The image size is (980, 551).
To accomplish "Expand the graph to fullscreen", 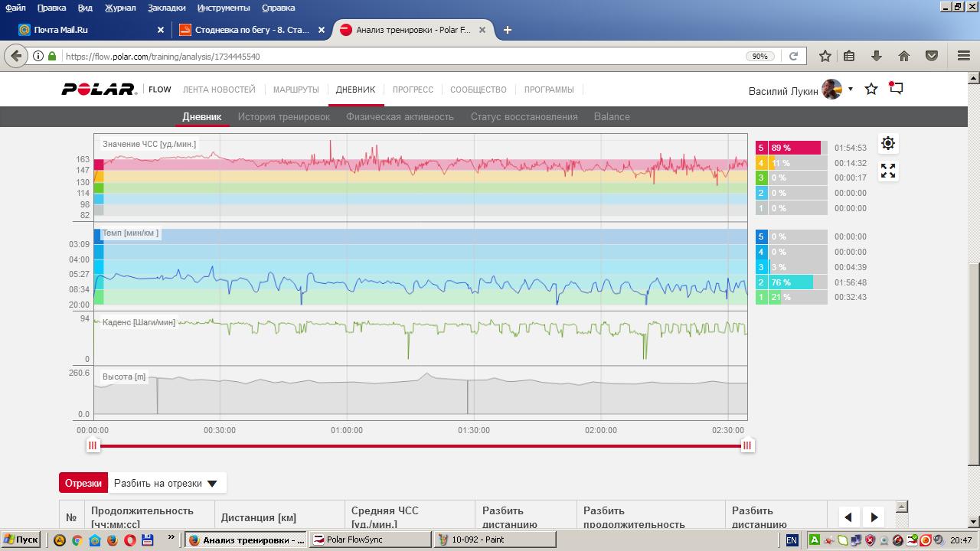I will [x=888, y=171].
